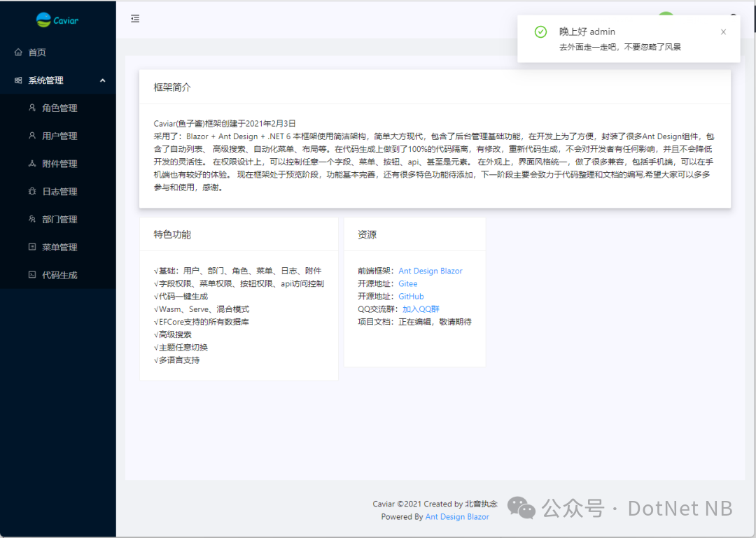Image resolution: width=756 pixels, height=538 pixels.
Task: Open the icon at the far top-right corner
Action: (x=734, y=15)
